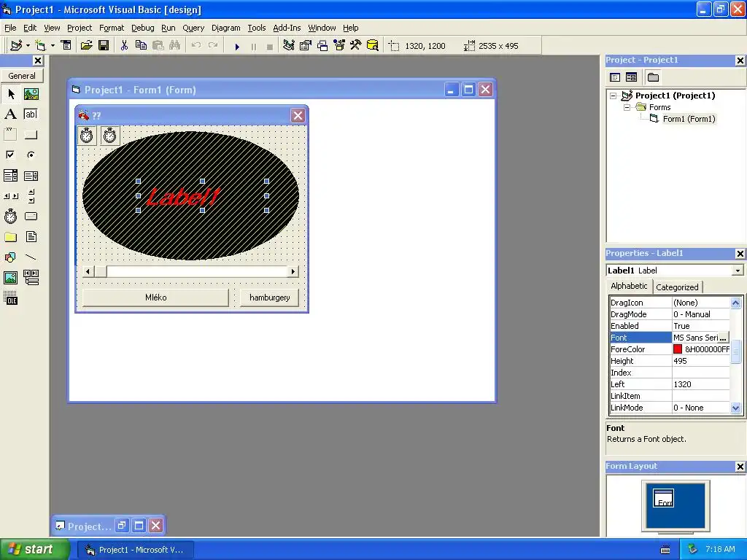Screen dimensions: 747x560
Task: Select the OptionButton tool in toolbox
Action: tap(31, 155)
